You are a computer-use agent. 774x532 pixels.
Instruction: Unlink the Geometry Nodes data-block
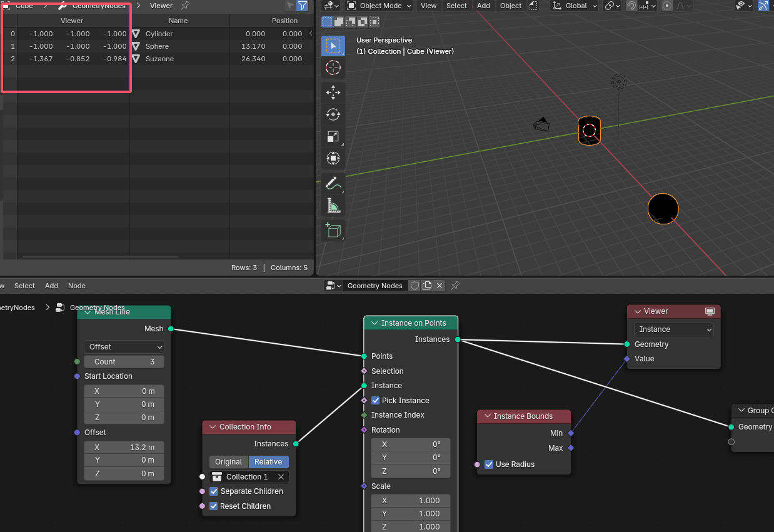[x=440, y=286]
